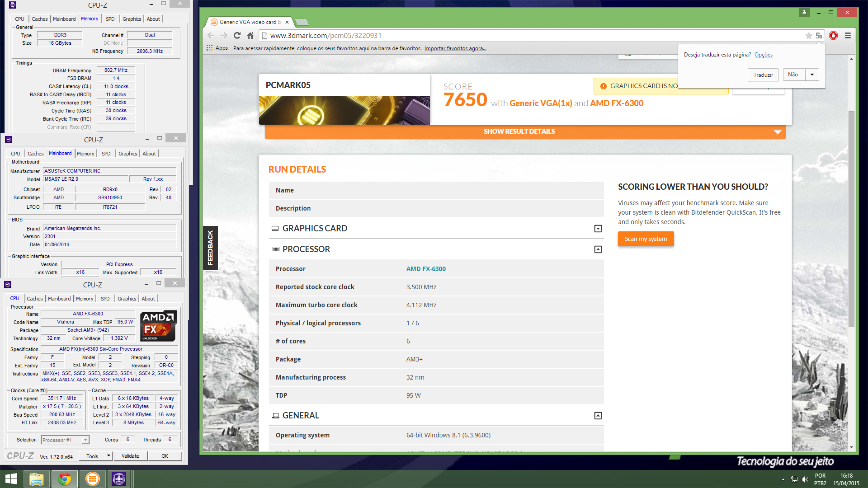Click the Scan my system button

click(646, 239)
